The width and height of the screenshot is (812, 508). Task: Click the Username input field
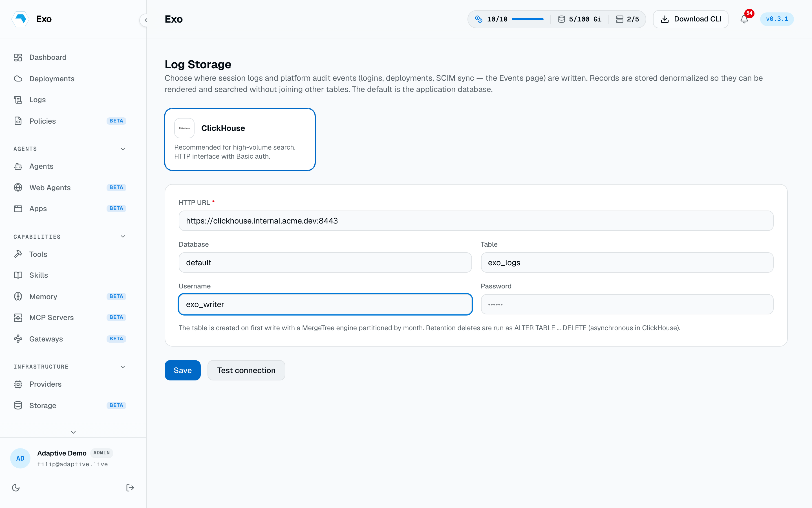coord(325,305)
